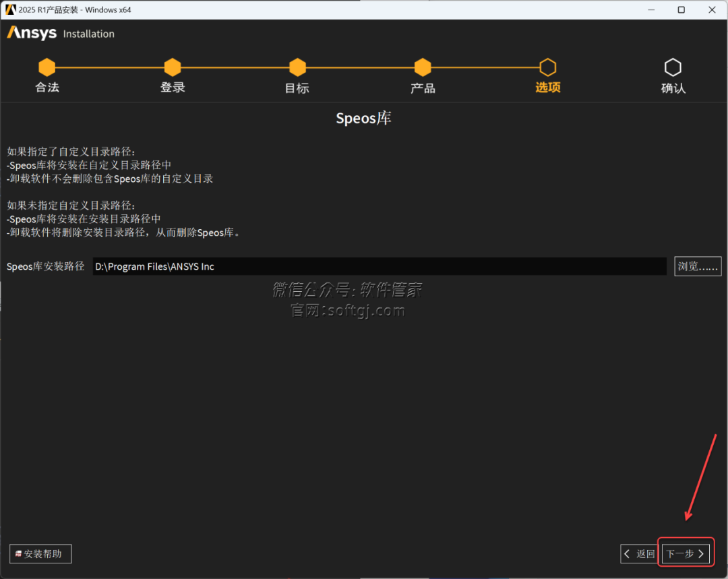
Task: Select the 选项 step label
Action: coord(548,88)
